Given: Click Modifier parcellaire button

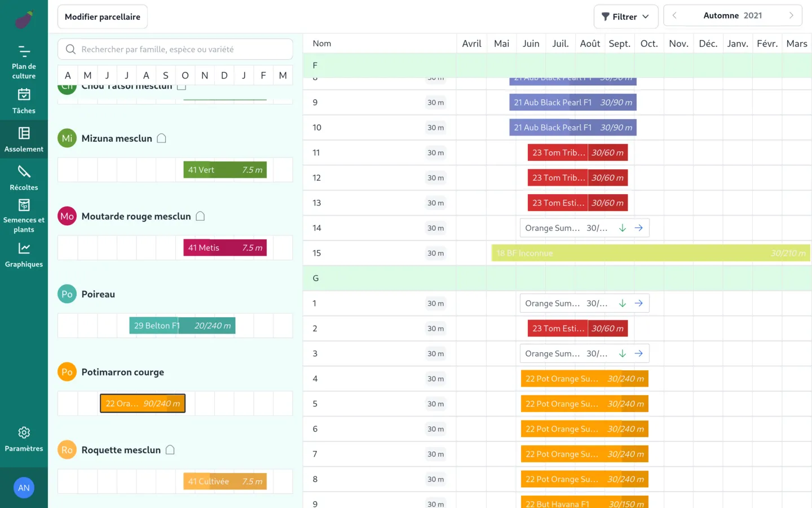Looking at the screenshot, I should pos(103,17).
